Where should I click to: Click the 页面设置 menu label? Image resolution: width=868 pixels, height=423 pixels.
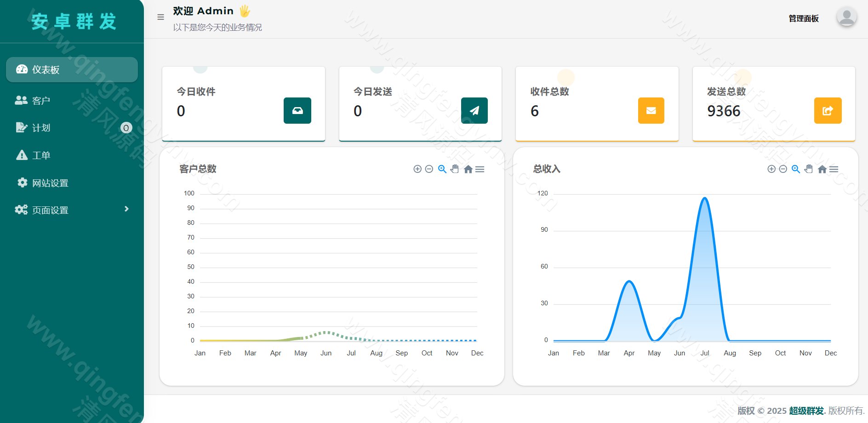pos(50,210)
